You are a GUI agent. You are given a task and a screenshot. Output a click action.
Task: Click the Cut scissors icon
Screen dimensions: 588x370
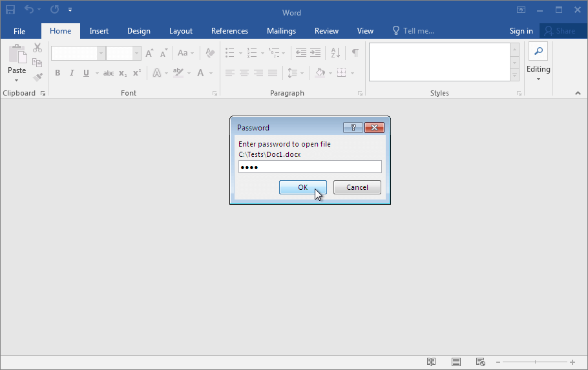click(x=37, y=48)
